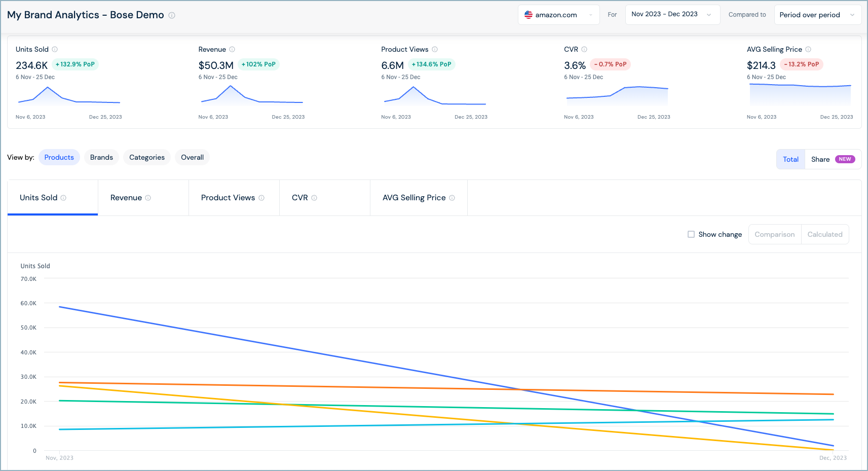This screenshot has width=868, height=471.
Task: Click the $214.3 selling price value
Action: 761,65
